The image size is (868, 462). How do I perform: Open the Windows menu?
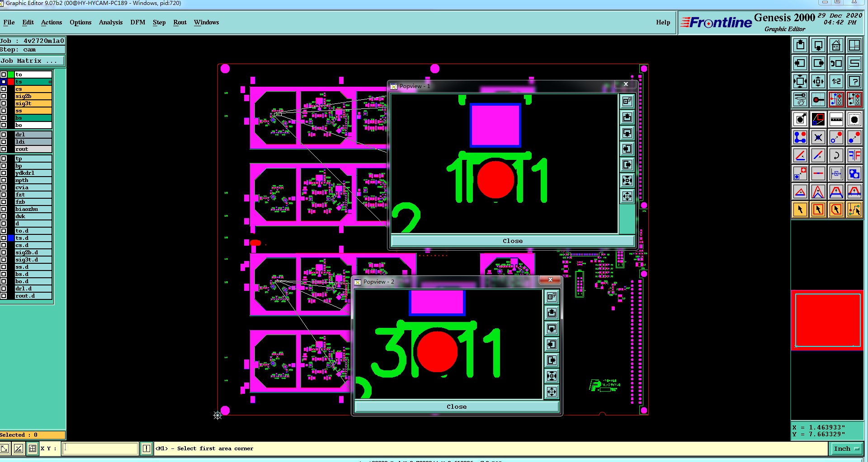(x=207, y=22)
